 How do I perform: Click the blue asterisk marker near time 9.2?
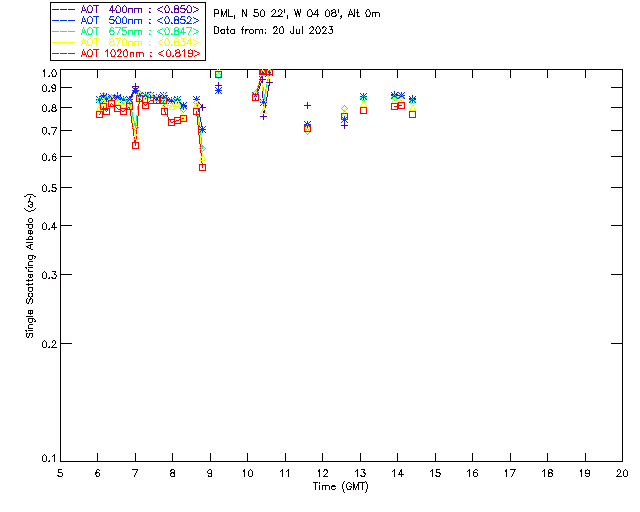[x=218, y=90]
